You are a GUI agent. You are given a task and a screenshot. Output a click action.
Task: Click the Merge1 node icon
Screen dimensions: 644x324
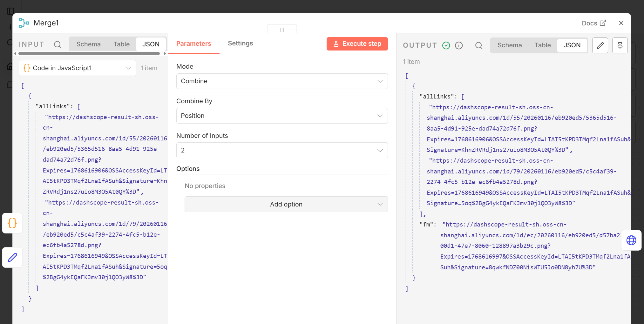[x=24, y=23]
